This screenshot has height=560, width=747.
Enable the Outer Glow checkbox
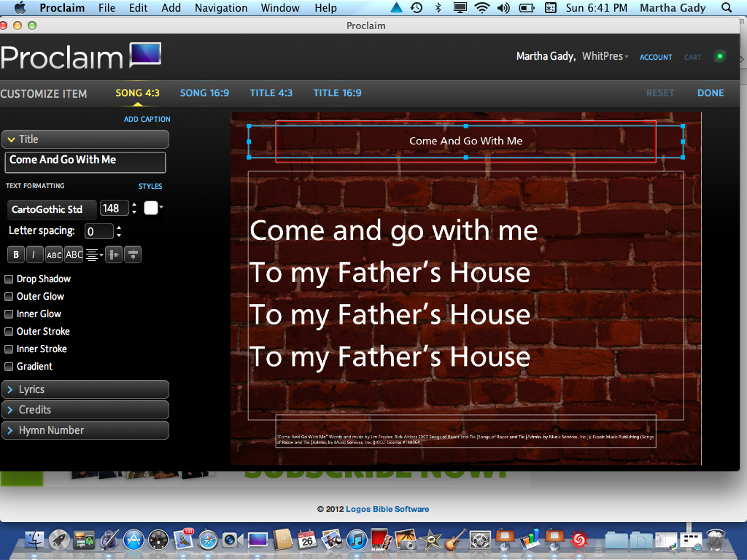coord(9,297)
